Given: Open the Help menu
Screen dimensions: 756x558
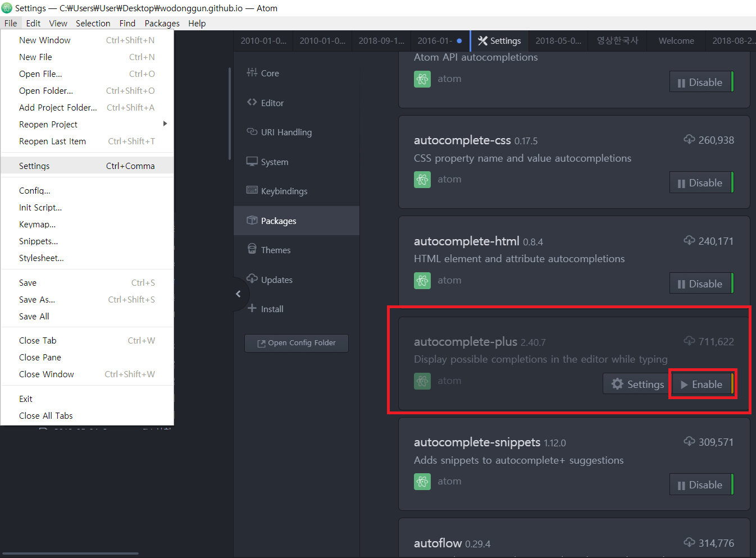Looking at the screenshot, I should pyautogui.click(x=197, y=23).
